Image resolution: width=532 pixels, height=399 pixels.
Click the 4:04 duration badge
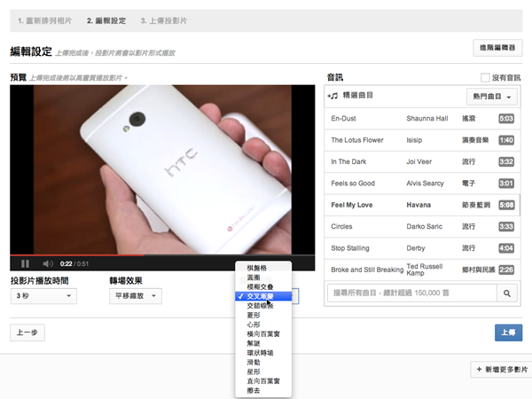(x=506, y=248)
